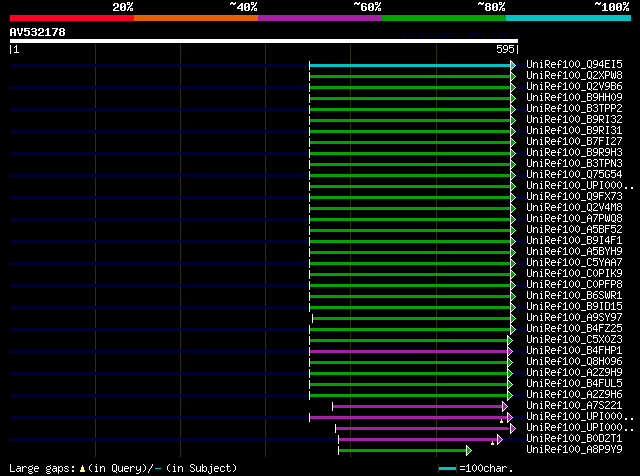This screenshot has width=640, height=476.
Task: Click the magenta arrowhead on the A7S221 row
Action: pyautogui.click(x=505, y=407)
